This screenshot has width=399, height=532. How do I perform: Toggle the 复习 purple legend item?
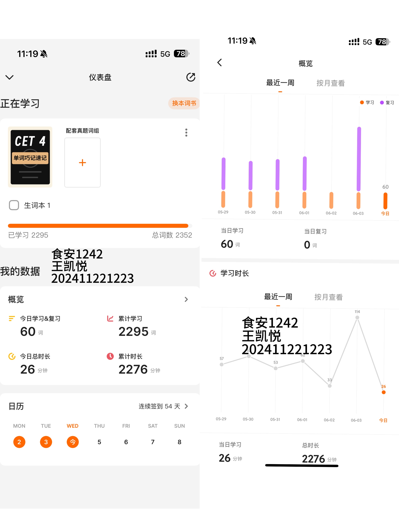(387, 103)
